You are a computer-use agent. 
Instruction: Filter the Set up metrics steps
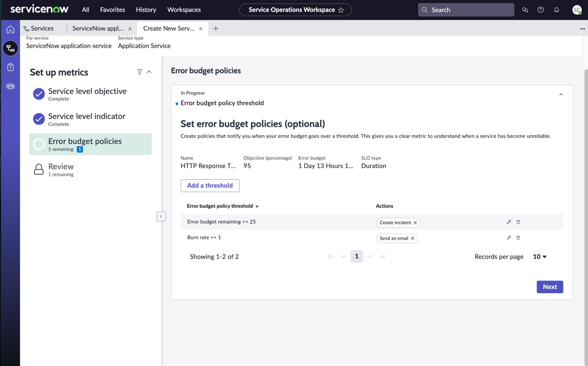click(140, 72)
